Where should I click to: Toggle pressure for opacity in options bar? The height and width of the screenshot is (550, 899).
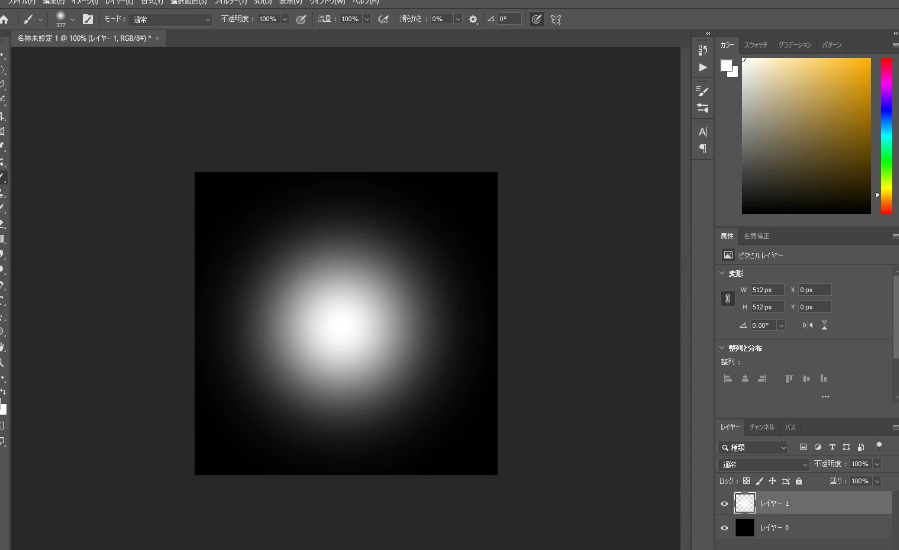click(x=300, y=19)
